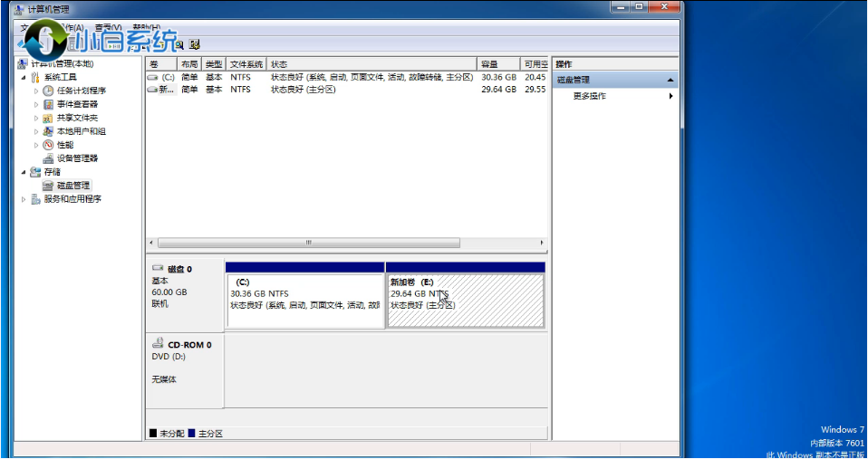The width and height of the screenshot is (868, 459).
Task: Click the 29.64 GB capacity cell in list
Action: 498,89
